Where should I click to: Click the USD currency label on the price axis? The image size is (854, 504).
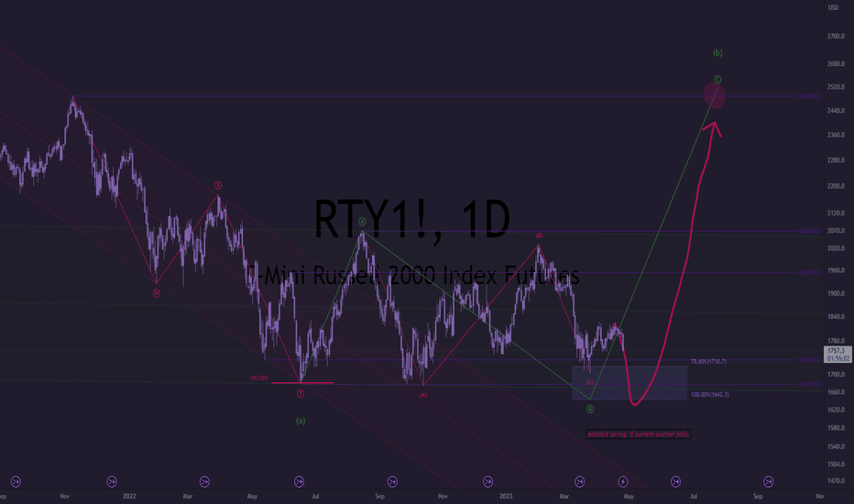(833, 7)
